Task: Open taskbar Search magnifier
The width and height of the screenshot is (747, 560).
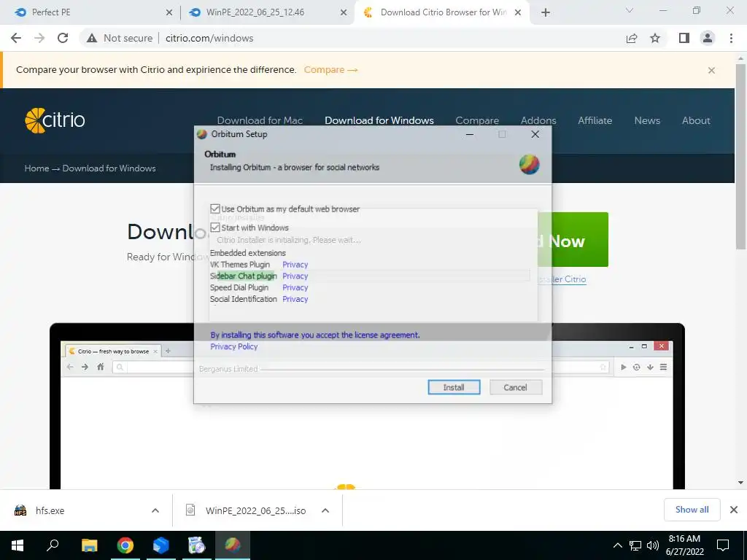Action: (x=53, y=545)
